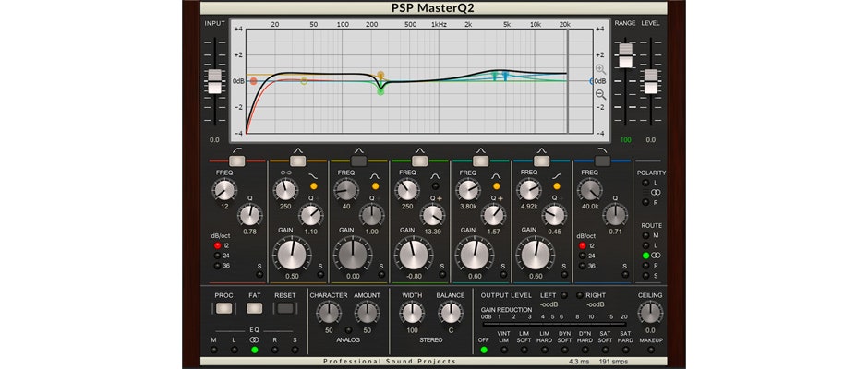Click the zoom in magnifier beside the graph
The width and height of the screenshot is (868, 369).
tap(601, 69)
